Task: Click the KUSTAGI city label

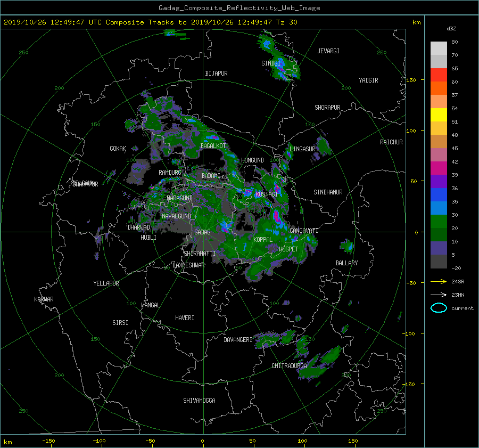Action: [267, 194]
